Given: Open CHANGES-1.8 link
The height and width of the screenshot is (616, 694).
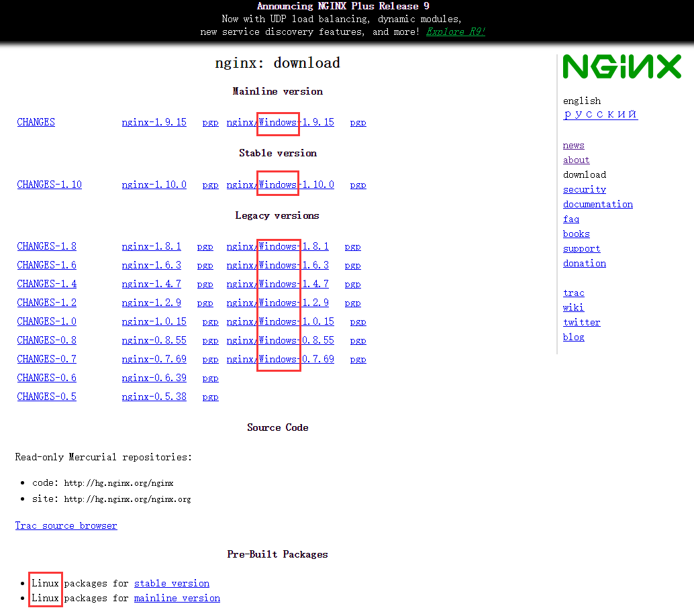Looking at the screenshot, I should [x=46, y=246].
